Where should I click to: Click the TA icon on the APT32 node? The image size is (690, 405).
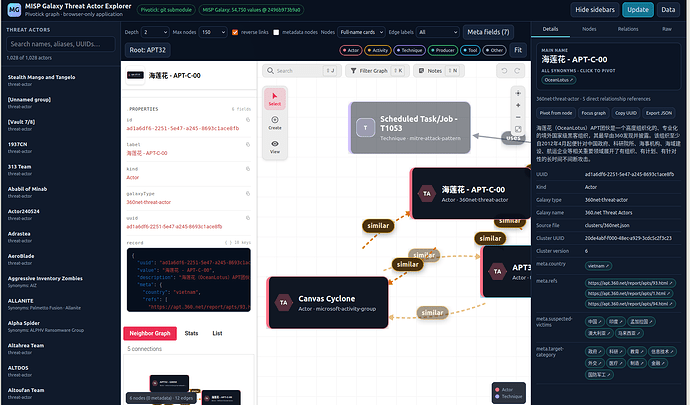tap(497, 271)
